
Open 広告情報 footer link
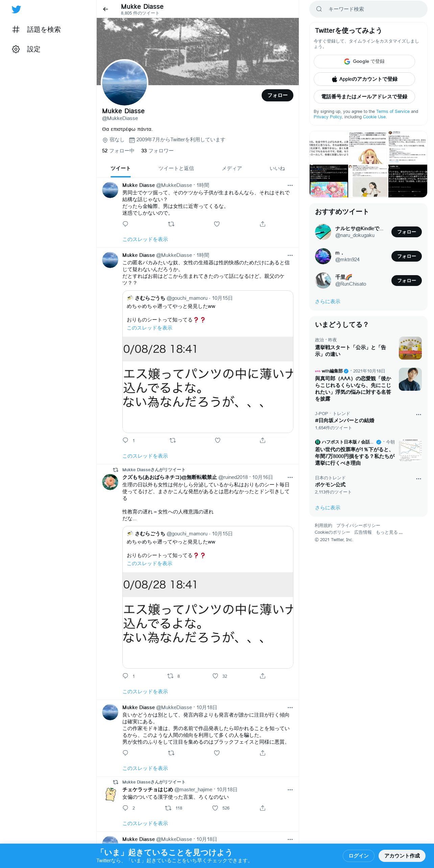coord(363,532)
